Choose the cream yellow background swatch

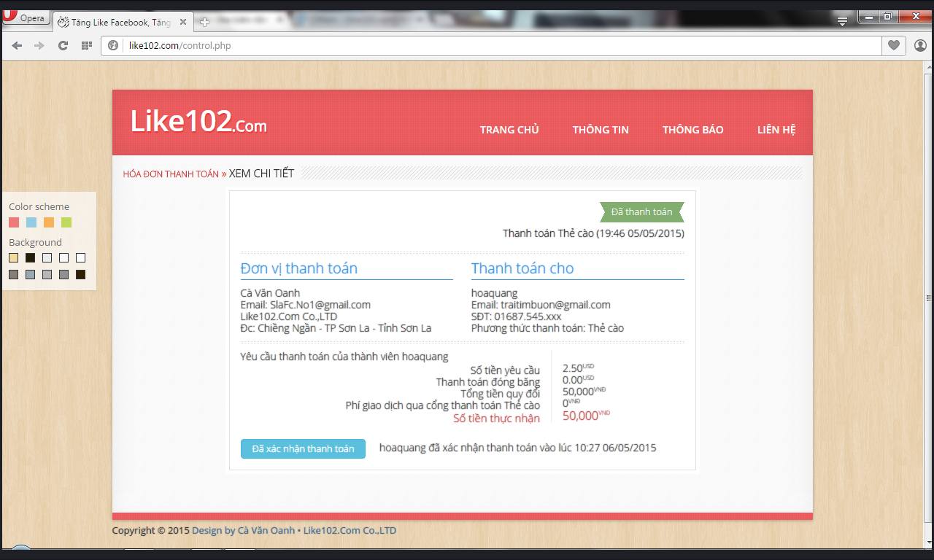[x=14, y=257]
